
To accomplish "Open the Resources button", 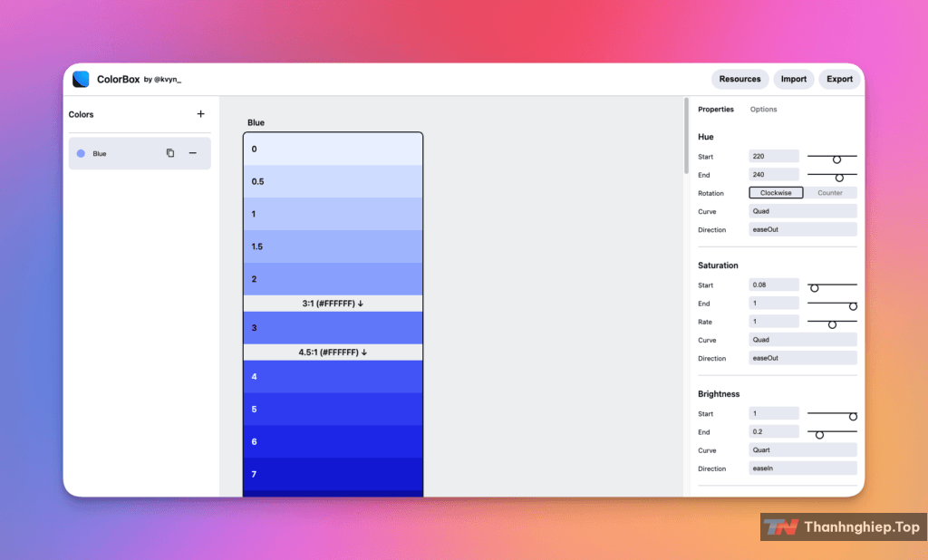I will coord(739,79).
